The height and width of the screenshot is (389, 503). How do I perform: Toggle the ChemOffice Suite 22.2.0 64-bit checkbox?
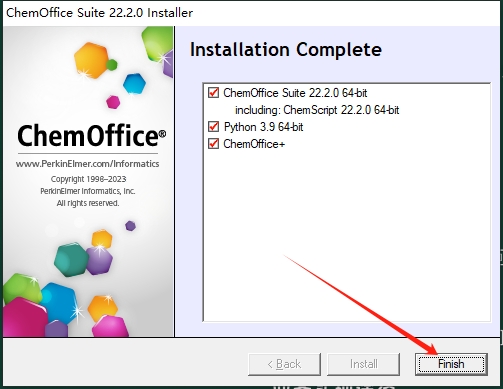pyautogui.click(x=213, y=92)
